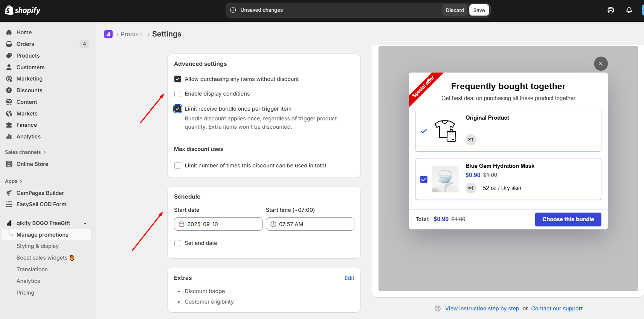Open Styling & display submenu item
644x319 pixels.
38,246
